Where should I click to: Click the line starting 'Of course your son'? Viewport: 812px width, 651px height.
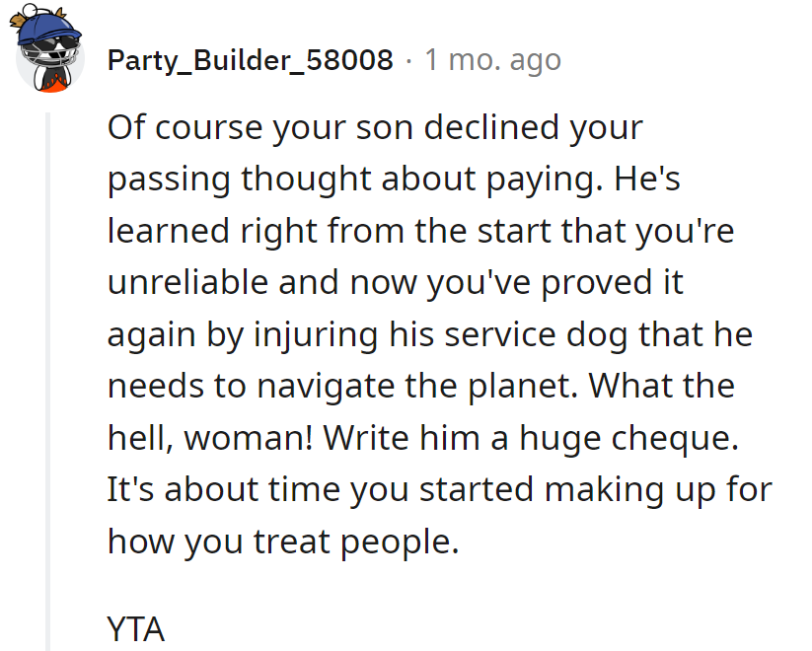375,128
